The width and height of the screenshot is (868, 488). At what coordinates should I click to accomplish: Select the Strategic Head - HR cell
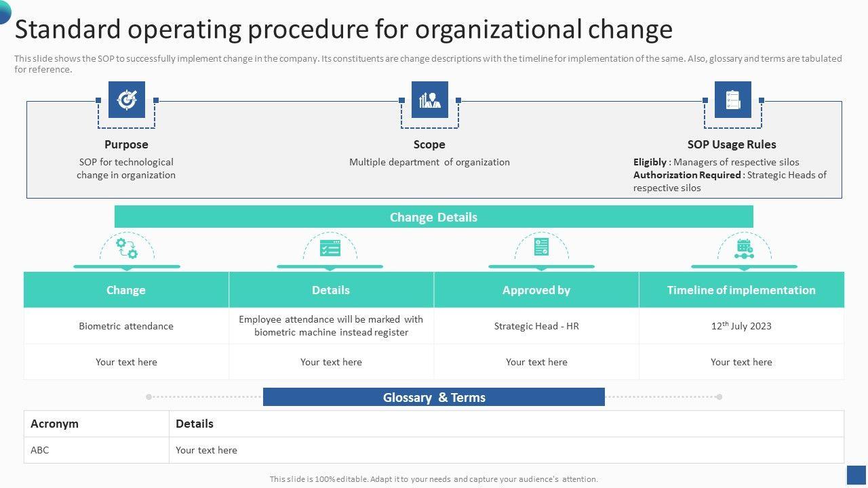pos(536,326)
